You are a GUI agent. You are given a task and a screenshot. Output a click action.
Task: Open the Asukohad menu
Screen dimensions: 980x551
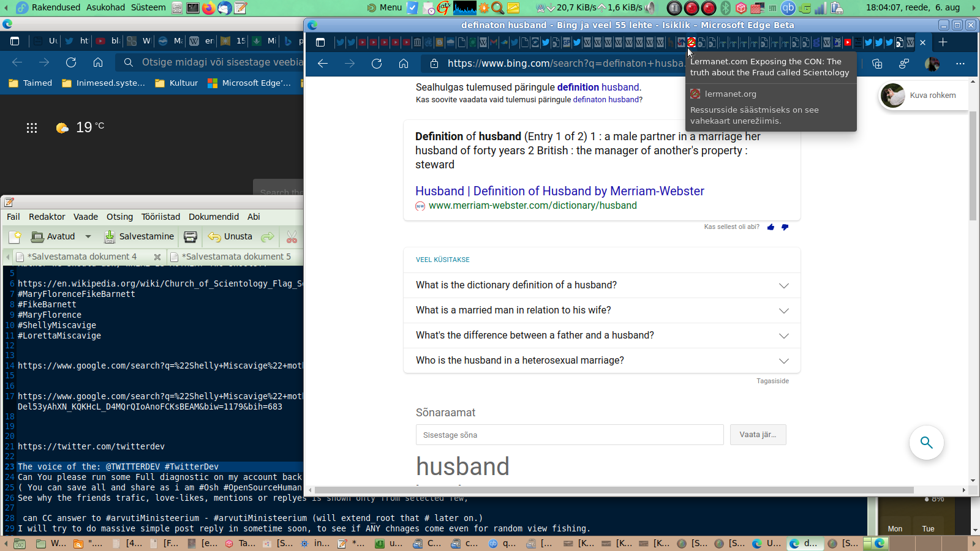coord(105,7)
